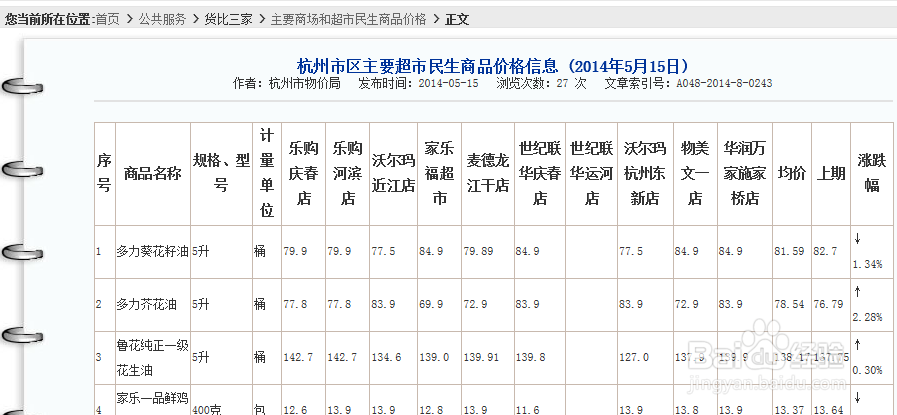Click the product name 多力葵花籽油
The height and width of the screenshot is (415, 897).
coord(153,252)
